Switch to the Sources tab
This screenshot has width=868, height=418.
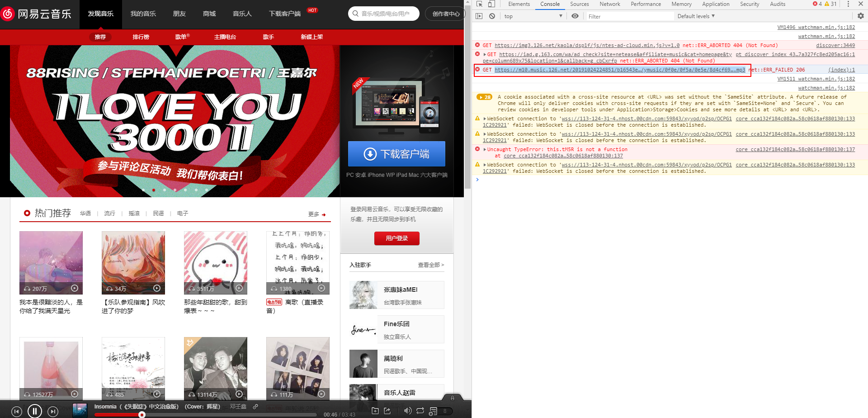(579, 4)
